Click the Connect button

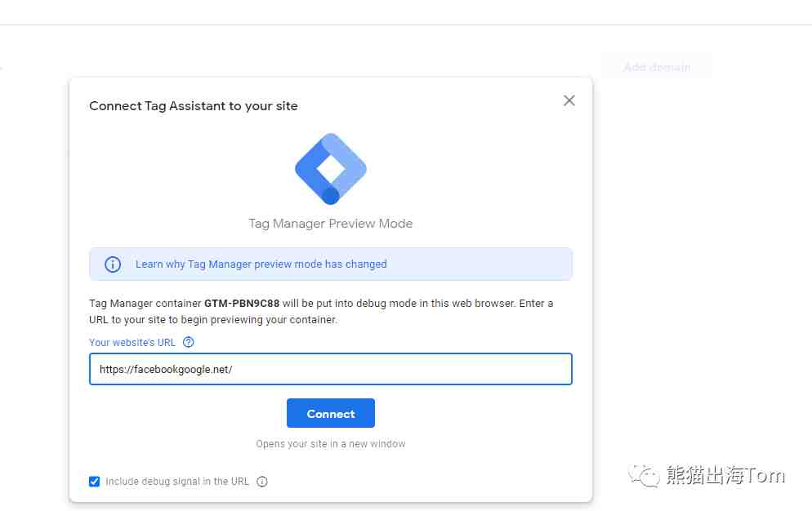pyautogui.click(x=330, y=413)
